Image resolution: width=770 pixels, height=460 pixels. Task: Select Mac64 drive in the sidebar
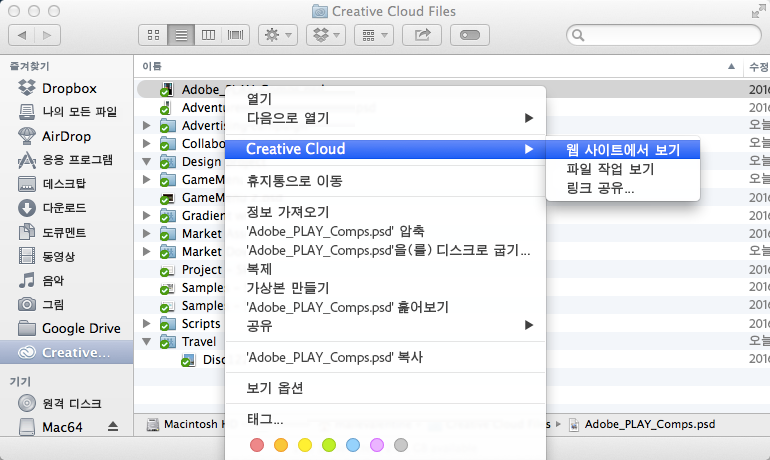pos(50,427)
